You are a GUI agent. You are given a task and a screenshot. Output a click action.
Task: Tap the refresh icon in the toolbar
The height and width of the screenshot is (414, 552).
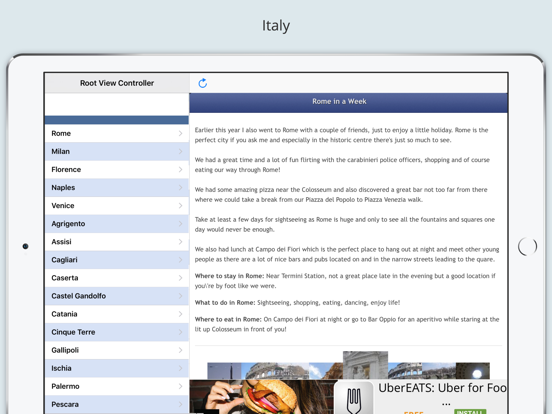(x=202, y=83)
